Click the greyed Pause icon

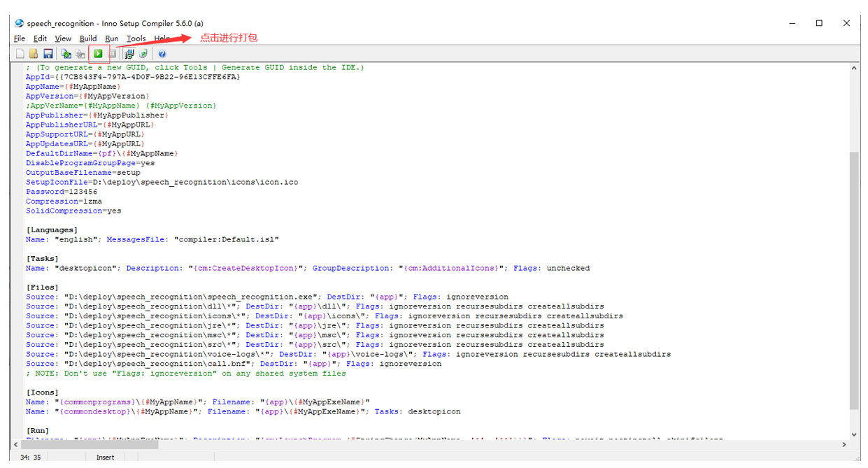112,54
